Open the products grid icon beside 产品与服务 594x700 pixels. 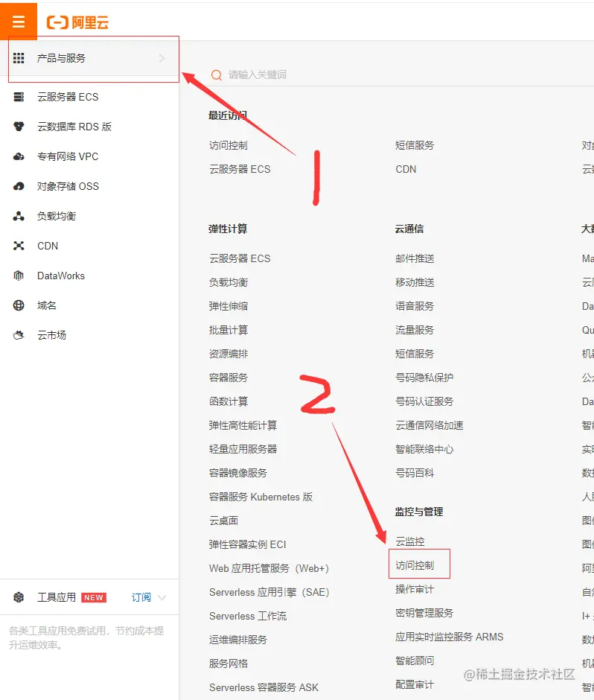click(19, 58)
